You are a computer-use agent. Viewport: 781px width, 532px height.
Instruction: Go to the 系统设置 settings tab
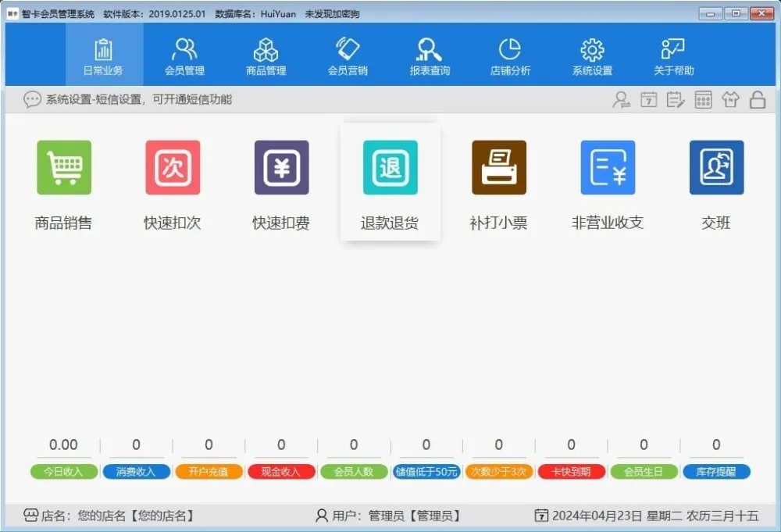[x=591, y=55]
